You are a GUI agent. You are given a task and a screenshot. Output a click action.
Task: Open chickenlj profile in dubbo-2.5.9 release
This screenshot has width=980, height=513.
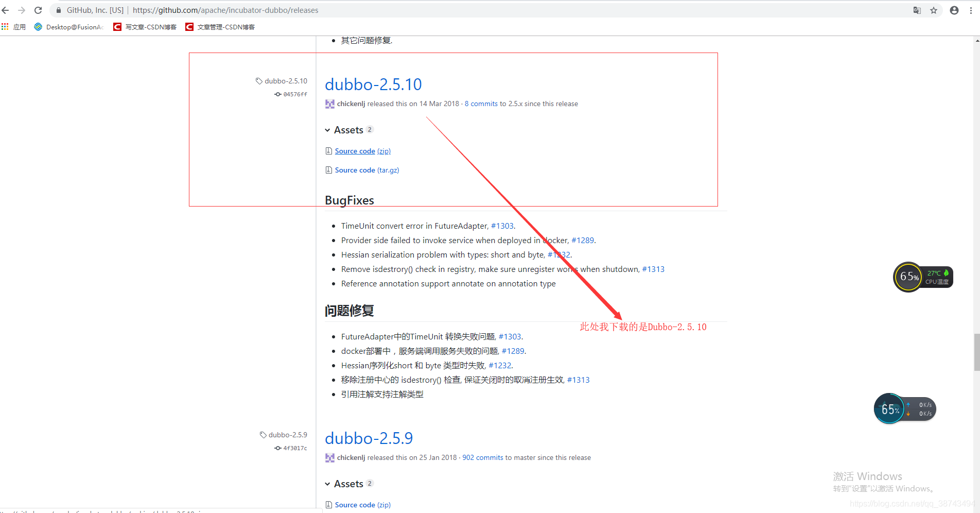[351, 457]
